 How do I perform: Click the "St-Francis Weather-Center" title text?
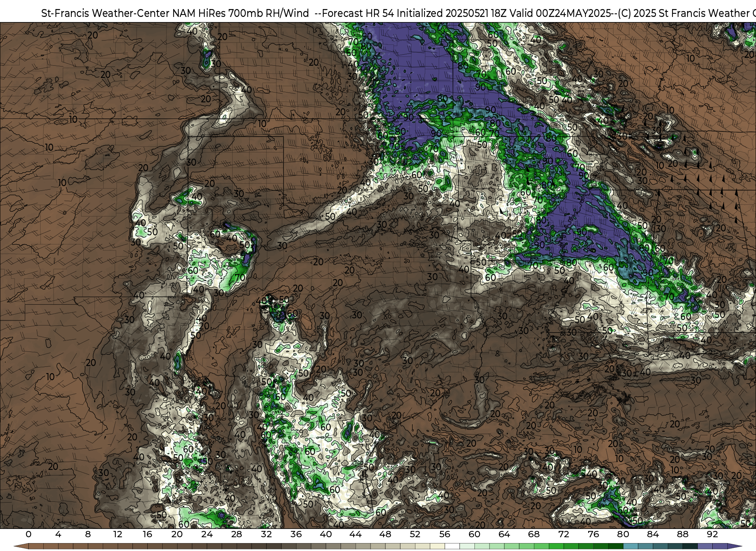coord(105,13)
